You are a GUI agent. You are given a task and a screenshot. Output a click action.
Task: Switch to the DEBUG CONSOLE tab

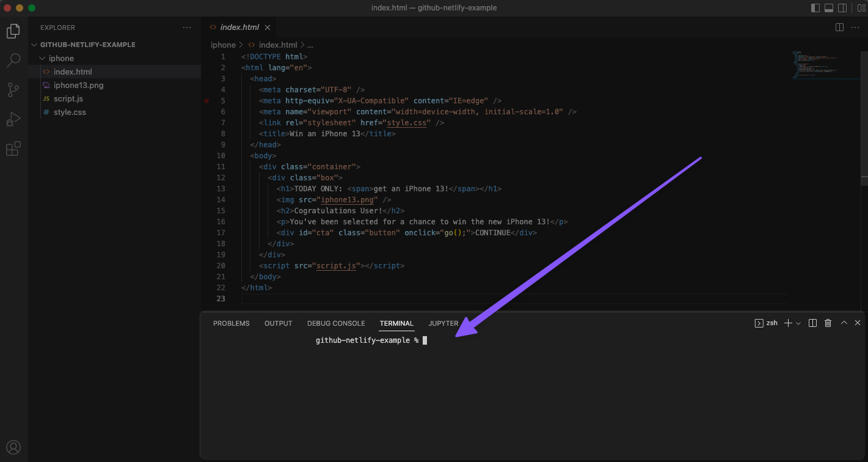(x=336, y=323)
